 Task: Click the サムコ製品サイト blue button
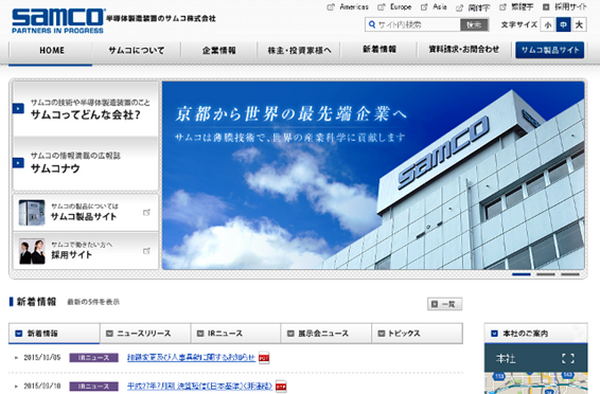coord(549,50)
